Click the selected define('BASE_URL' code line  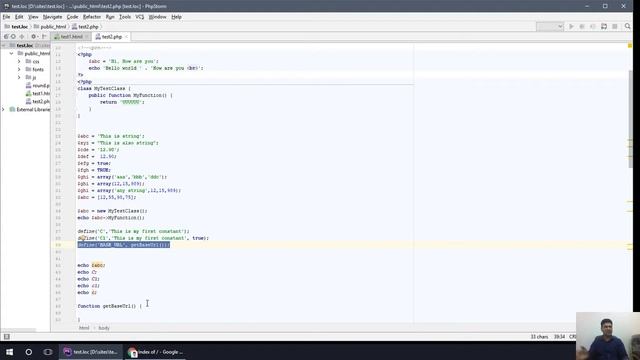tap(124, 245)
